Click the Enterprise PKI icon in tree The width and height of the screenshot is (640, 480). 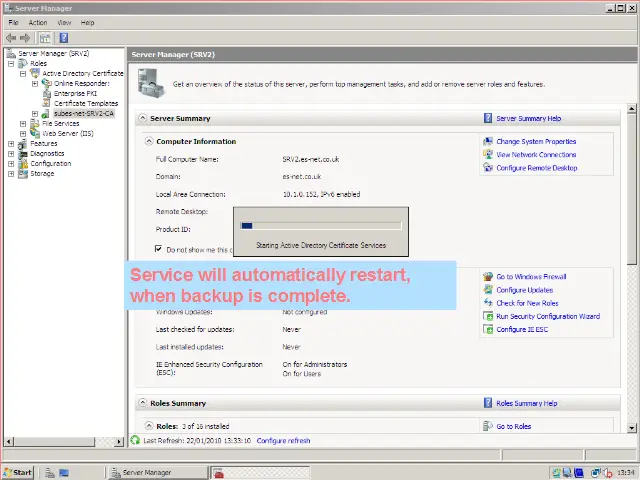47,93
